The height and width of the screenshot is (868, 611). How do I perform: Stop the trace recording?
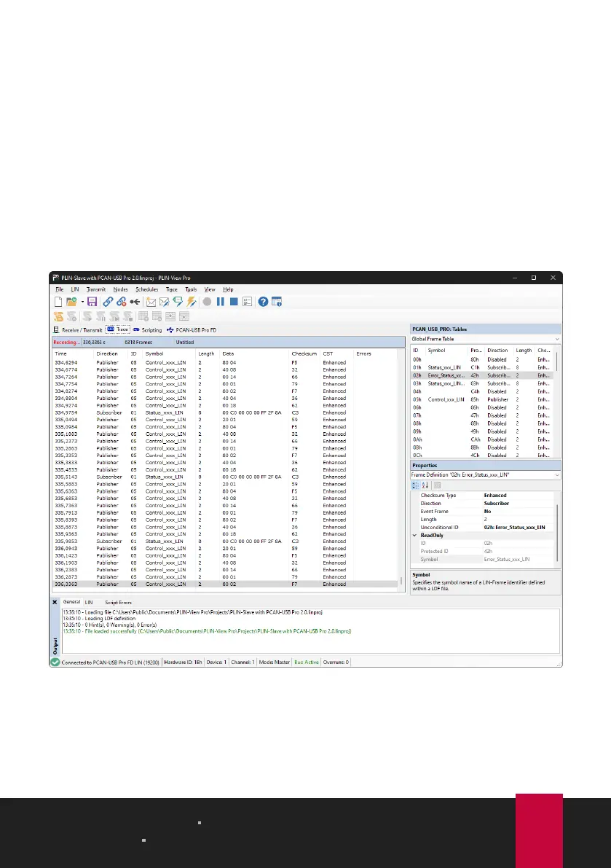[x=234, y=302]
